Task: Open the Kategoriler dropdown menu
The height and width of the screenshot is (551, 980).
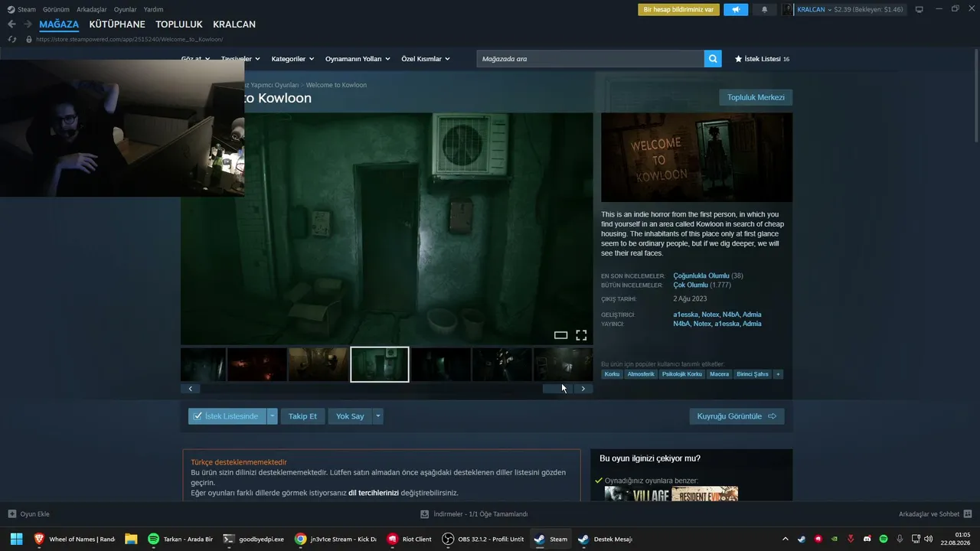Action: coord(292,59)
